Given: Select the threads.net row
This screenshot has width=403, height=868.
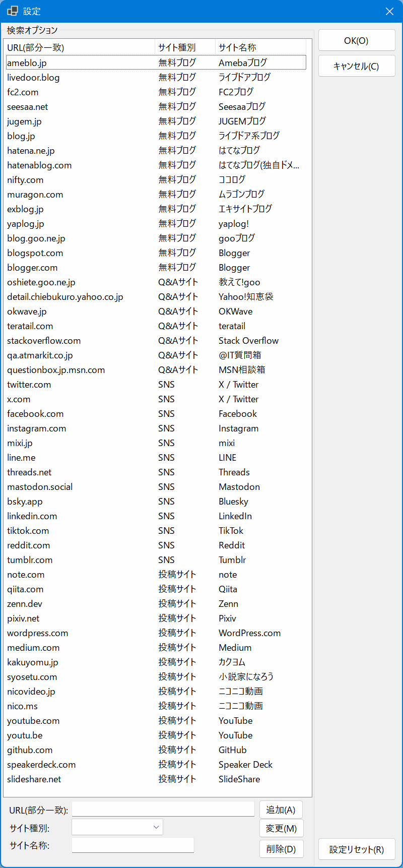Looking at the screenshot, I should (156, 472).
